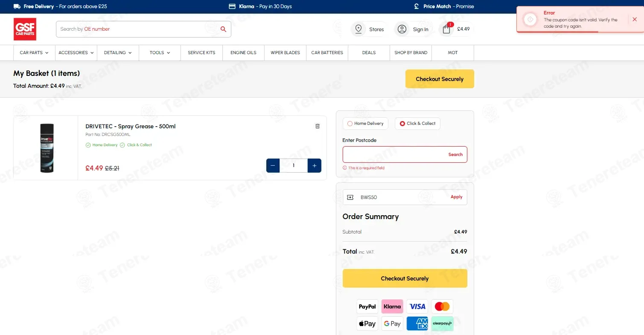Click the Clearpay payment logo
The width and height of the screenshot is (644, 335).
pos(442,324)
